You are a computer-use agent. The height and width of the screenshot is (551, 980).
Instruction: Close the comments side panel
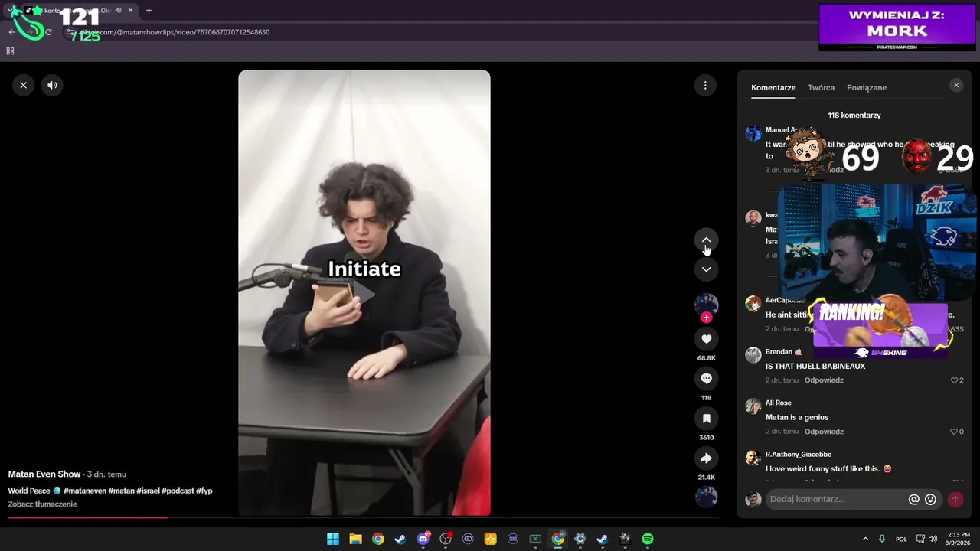coord(956,86)
